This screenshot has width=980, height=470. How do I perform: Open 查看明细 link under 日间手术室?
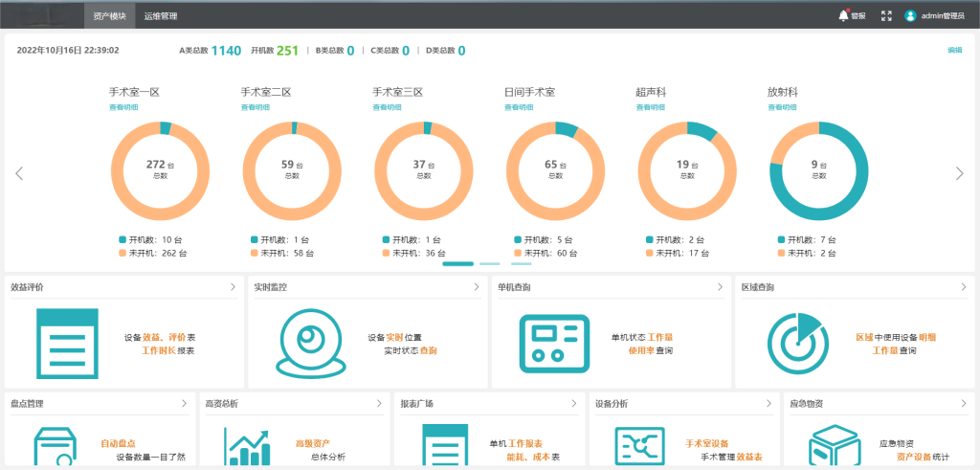pos(520,107)
